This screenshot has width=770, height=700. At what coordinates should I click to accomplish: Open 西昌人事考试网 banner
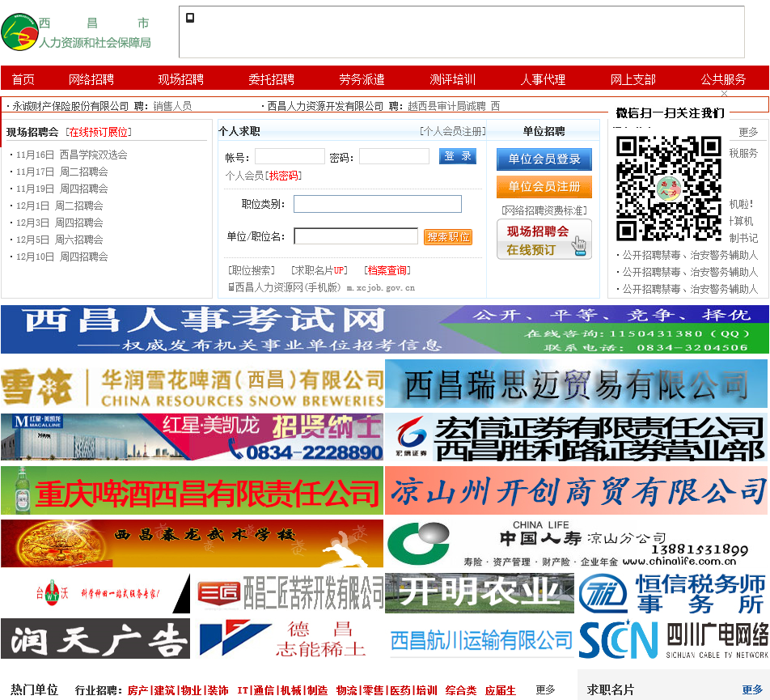point(384,329)
